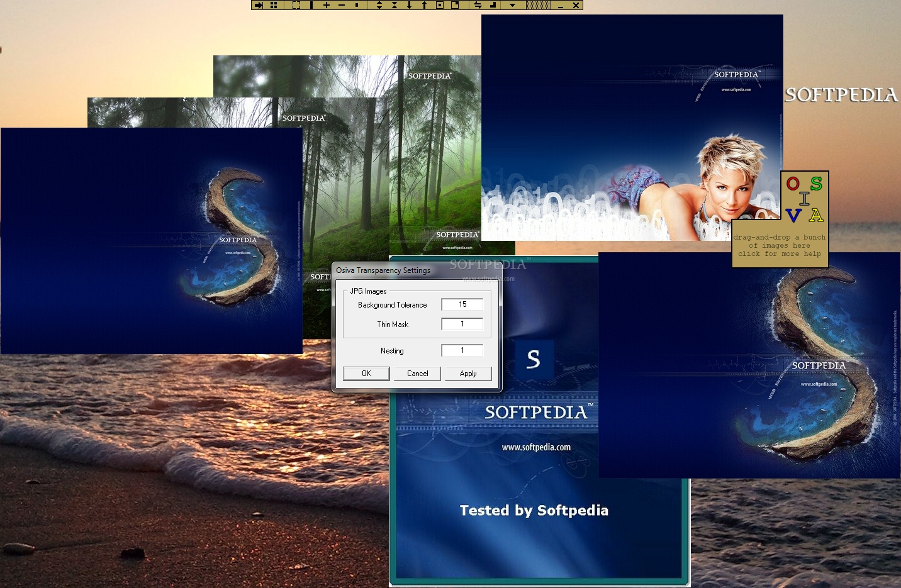Click Cancel in the Transparency Settings dialog
Screen dimensions: 901x588
tap(417, 374)
